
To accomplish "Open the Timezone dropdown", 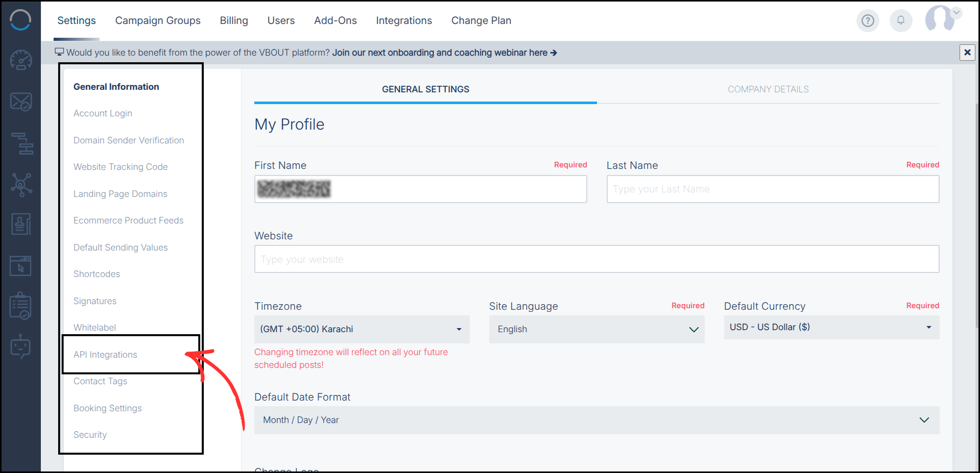I will click(x=362, y=329).
